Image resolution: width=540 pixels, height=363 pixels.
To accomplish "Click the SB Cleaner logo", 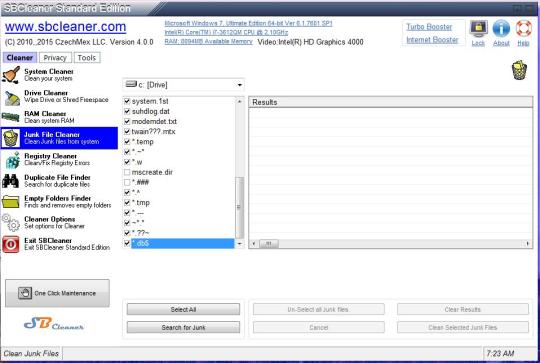I will [x=54, y=324].
